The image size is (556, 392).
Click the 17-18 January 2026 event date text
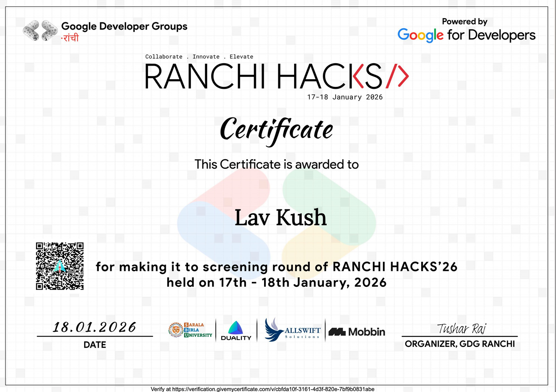coord(345,97)
